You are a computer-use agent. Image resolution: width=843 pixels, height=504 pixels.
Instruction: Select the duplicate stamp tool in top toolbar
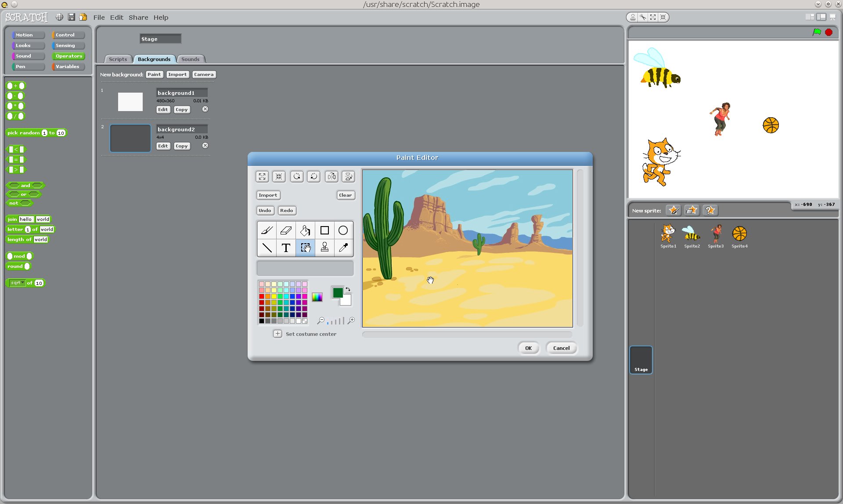pos(633,17)
